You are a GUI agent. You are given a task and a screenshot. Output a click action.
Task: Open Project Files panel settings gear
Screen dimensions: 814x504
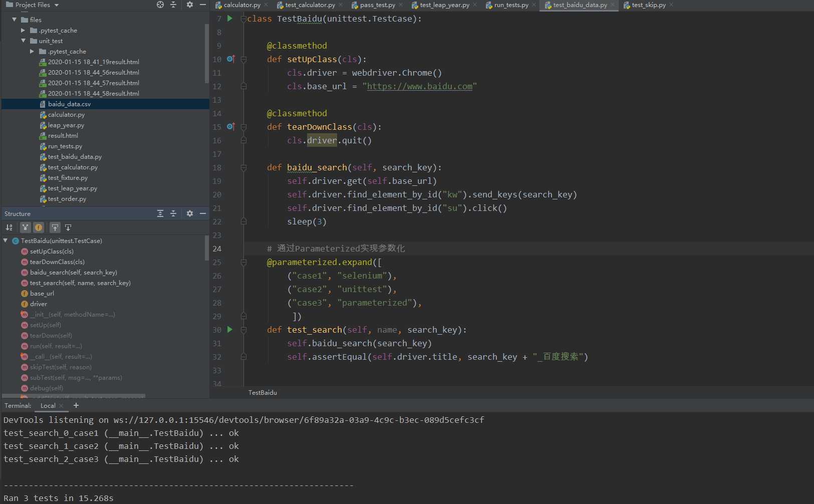coord(190,5)
